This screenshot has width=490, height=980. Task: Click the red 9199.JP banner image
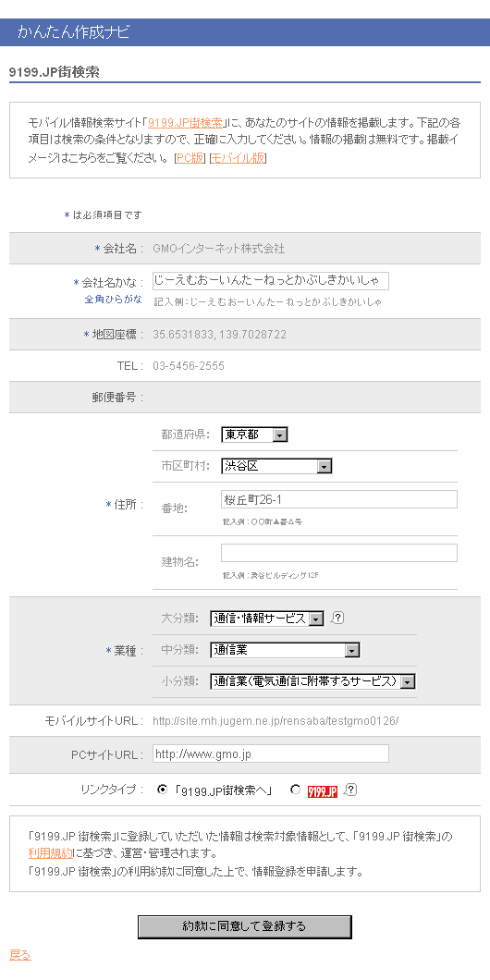323,790
